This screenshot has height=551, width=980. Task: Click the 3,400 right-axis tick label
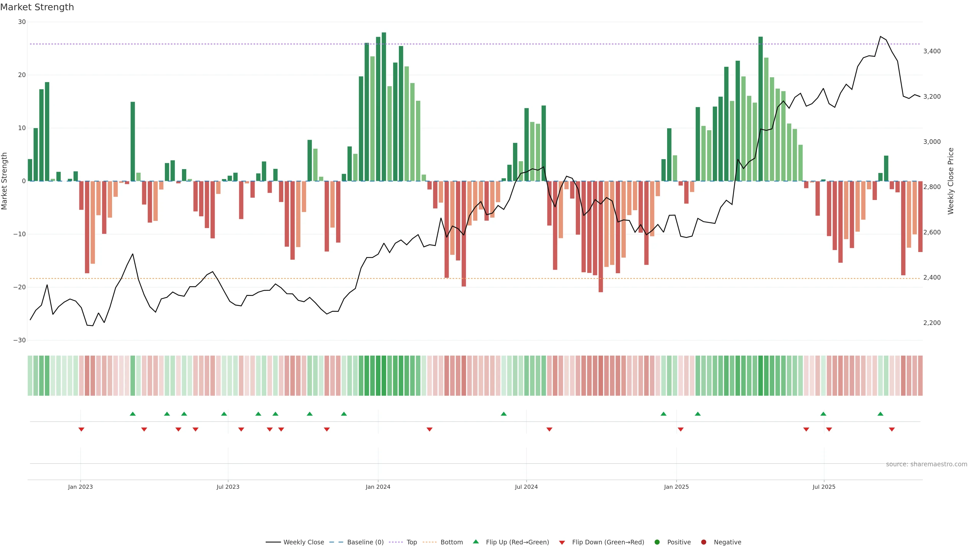pyautogui.click(x=932, y=51)
